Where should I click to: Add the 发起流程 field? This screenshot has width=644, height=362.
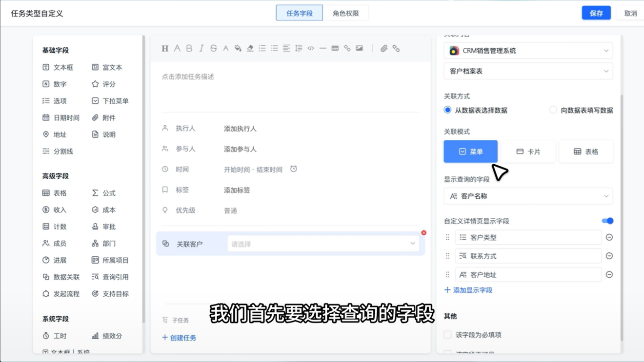(61, 294)
